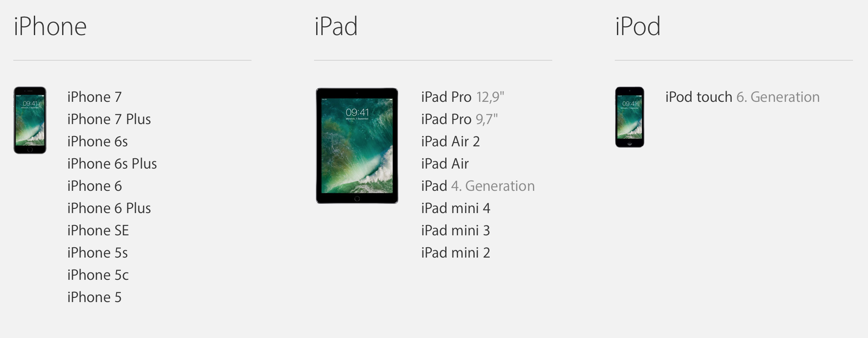Click the iPod section heading
This screenshot has height=338, width=868.
[x=638, y=27]
